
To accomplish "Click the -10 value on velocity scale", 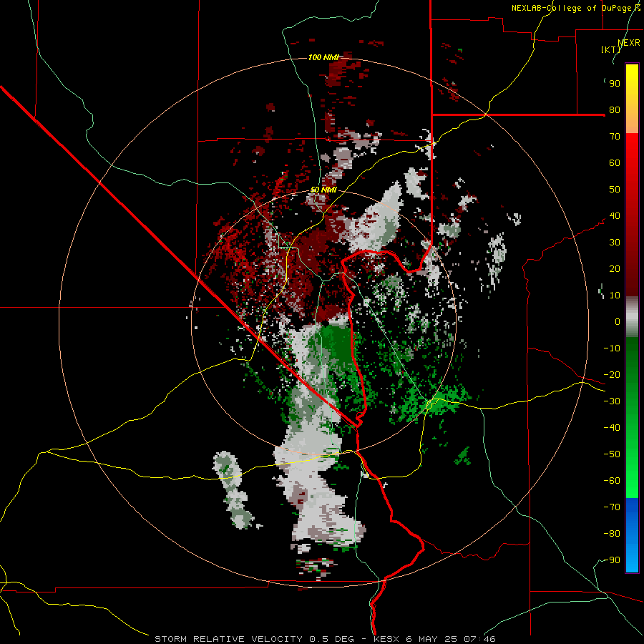I will 612,348.
